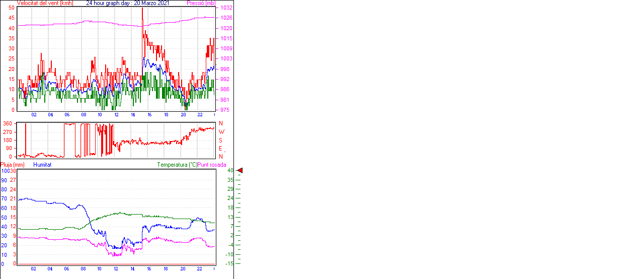Click the 'S' compass label on direction chart
This screenshot has height=279, width=644.
pyautogui.click(x=221, y=140)
